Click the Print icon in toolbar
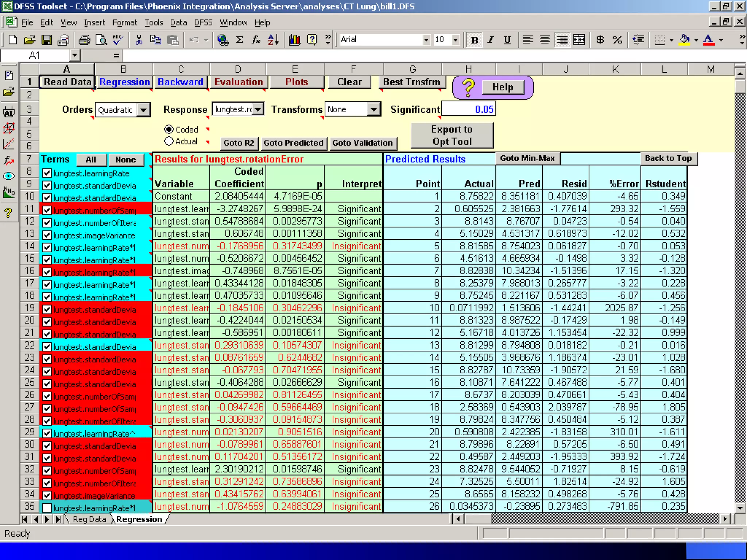This screenshot has width=747, height=560. [84, 40]
